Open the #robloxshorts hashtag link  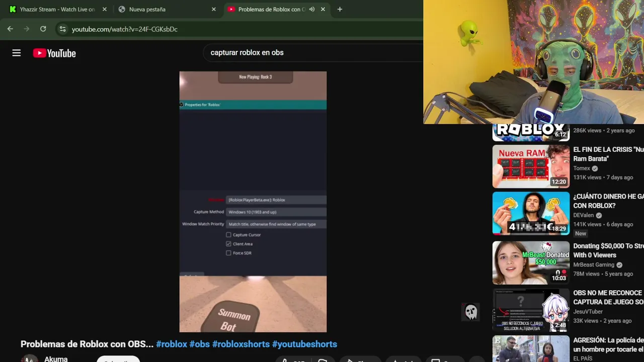pos(241,344)
